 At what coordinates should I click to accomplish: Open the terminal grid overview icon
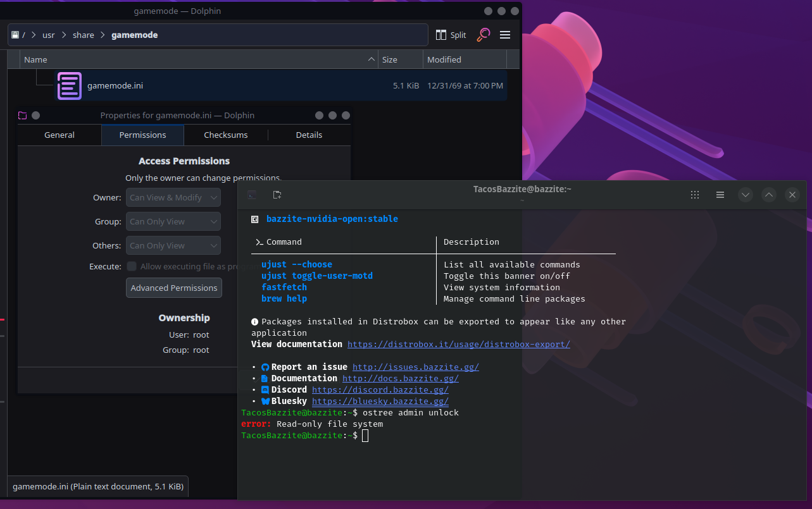tap(695, 195)
